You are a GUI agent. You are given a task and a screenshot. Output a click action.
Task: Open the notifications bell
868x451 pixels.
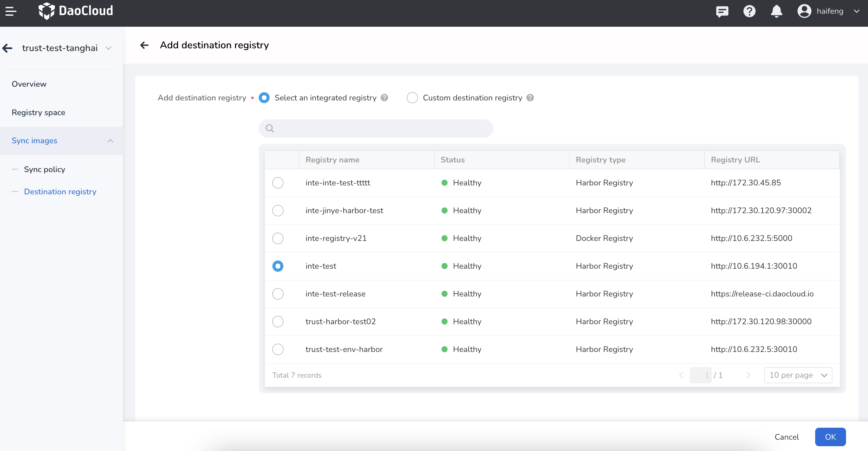(x=776, y=11)
